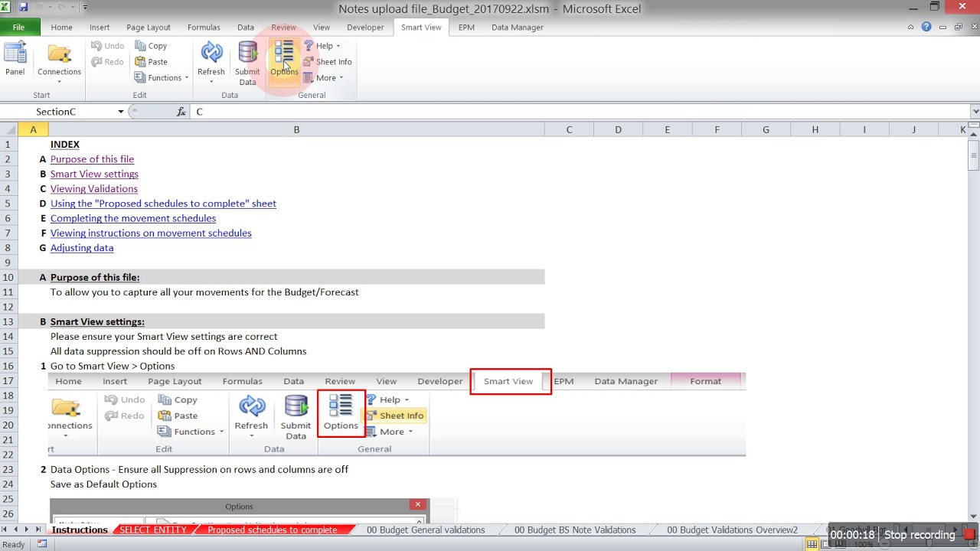The image size is (980, 551).
Task: Go to last sheet with tab navigation arrow
Action: click(x=39, y=530)
